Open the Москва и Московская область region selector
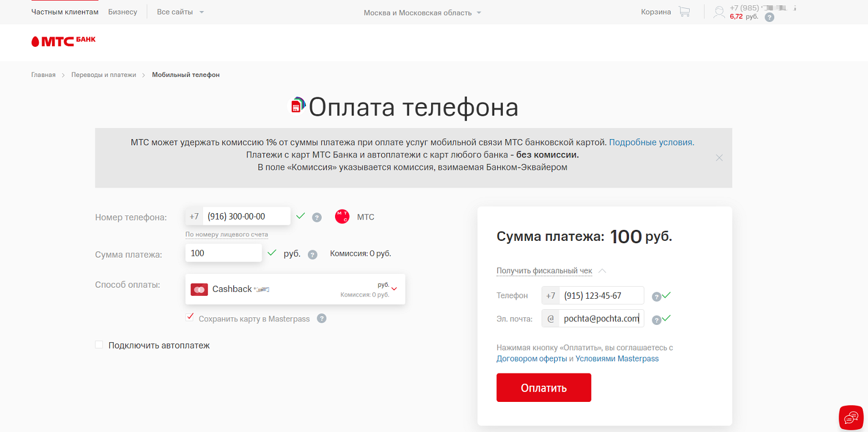The image size is (868, 432). point(422,13)
